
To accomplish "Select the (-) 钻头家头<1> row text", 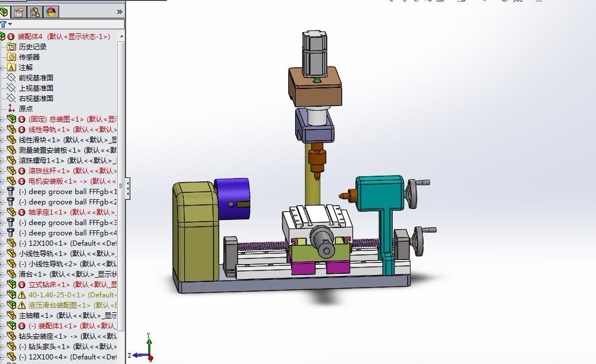I will click(x=68, y=347).
